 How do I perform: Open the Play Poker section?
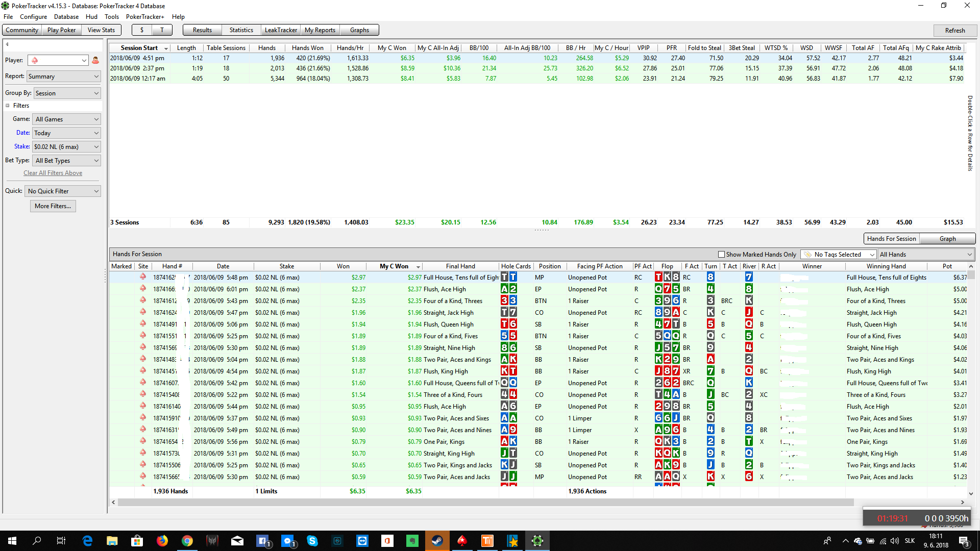click(61, 30)
